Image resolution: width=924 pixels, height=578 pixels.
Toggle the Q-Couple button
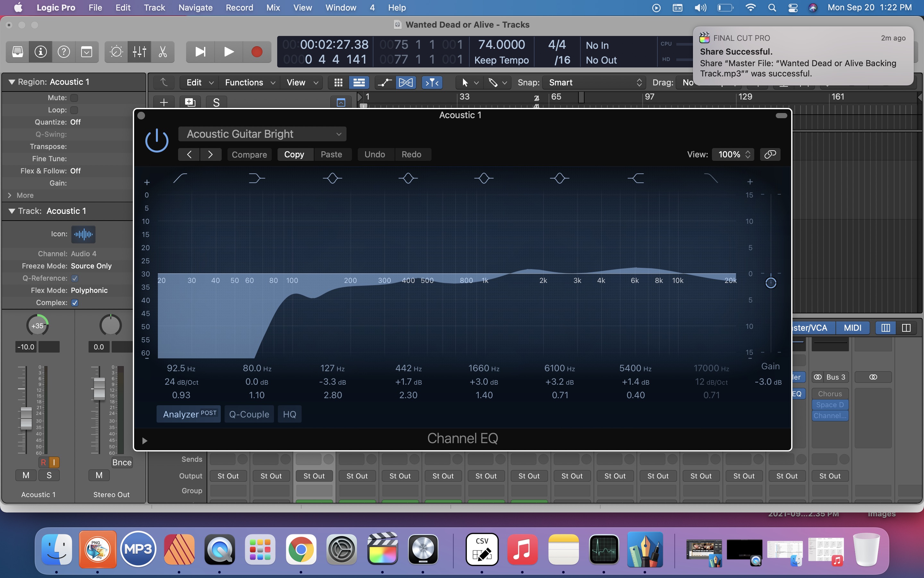coord(249,414)
